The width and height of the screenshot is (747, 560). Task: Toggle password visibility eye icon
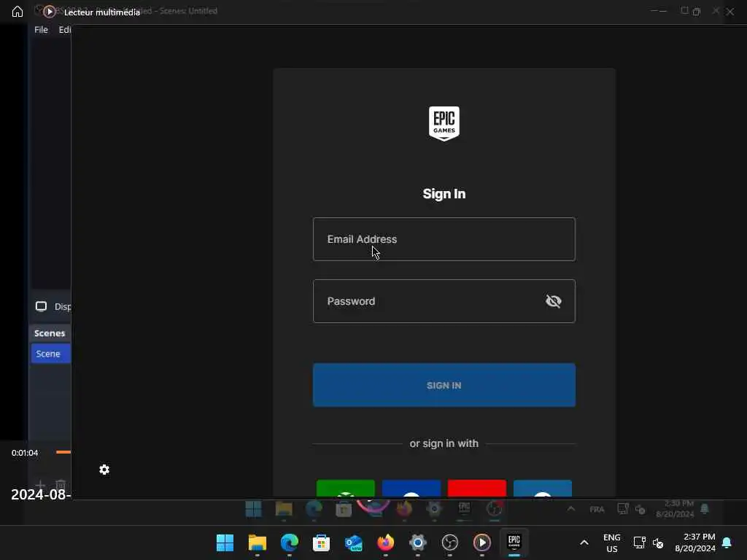[553, 301]
